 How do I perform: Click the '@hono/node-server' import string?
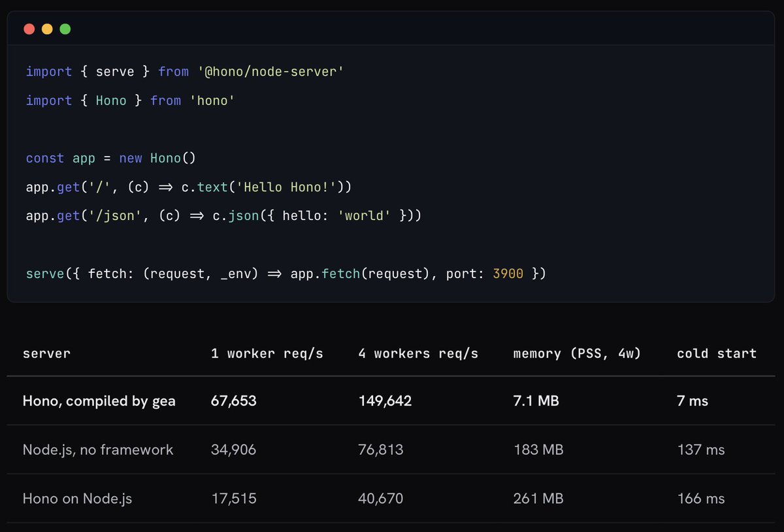pyautogui.click(x=270, y=72)
